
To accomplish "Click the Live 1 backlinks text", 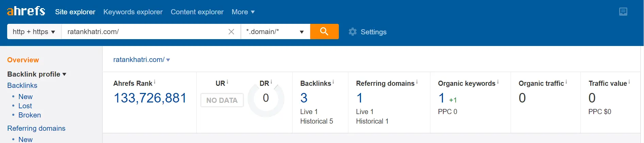I will click(309, 112).
